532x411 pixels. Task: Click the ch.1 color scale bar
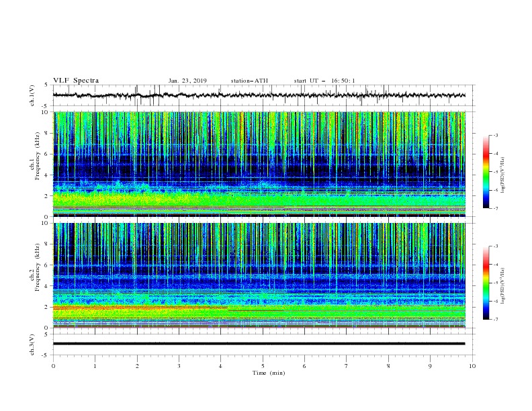pyautogui.click(x=486, y=172)
